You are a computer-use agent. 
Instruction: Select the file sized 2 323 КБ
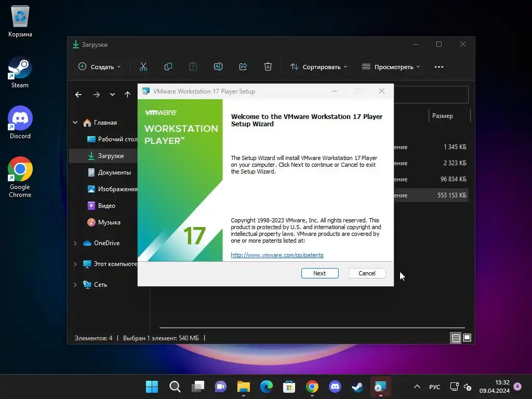431,163
